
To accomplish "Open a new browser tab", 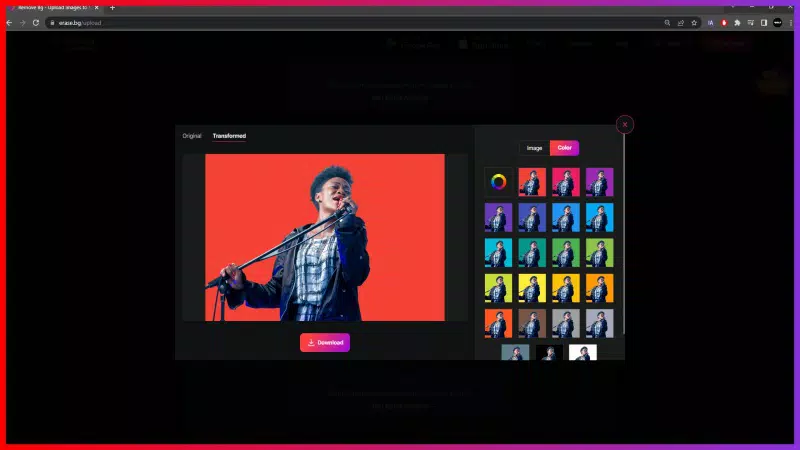I will click(x=112, y=8).
